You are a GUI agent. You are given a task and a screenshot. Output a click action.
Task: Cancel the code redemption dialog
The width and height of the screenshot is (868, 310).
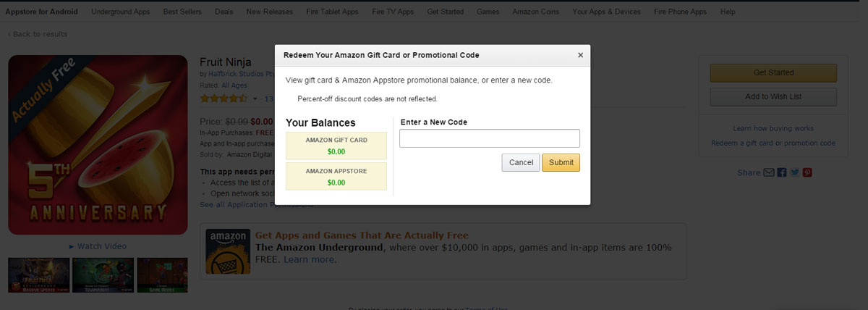click(521, 162)
